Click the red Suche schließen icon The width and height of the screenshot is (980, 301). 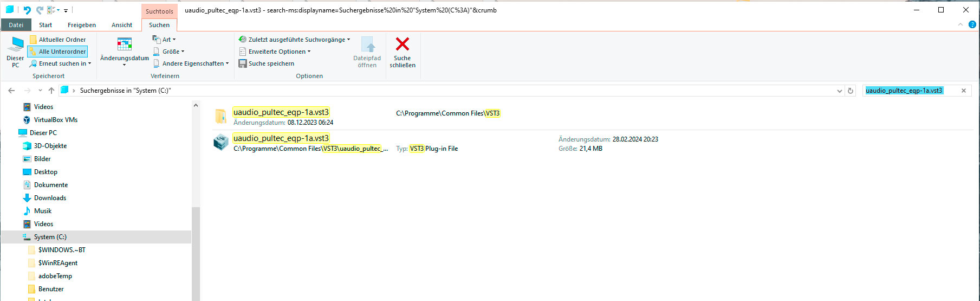pos(403,44)
